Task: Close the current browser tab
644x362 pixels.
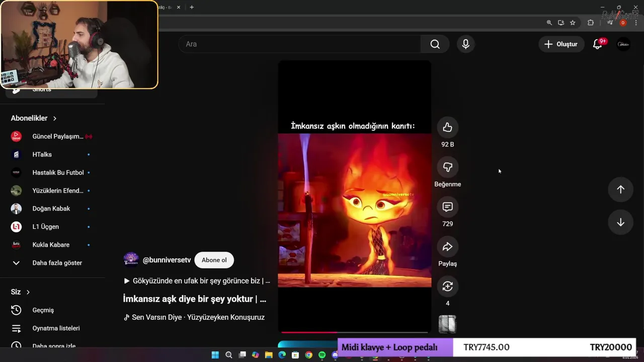Action: click(x=178, y=7)
